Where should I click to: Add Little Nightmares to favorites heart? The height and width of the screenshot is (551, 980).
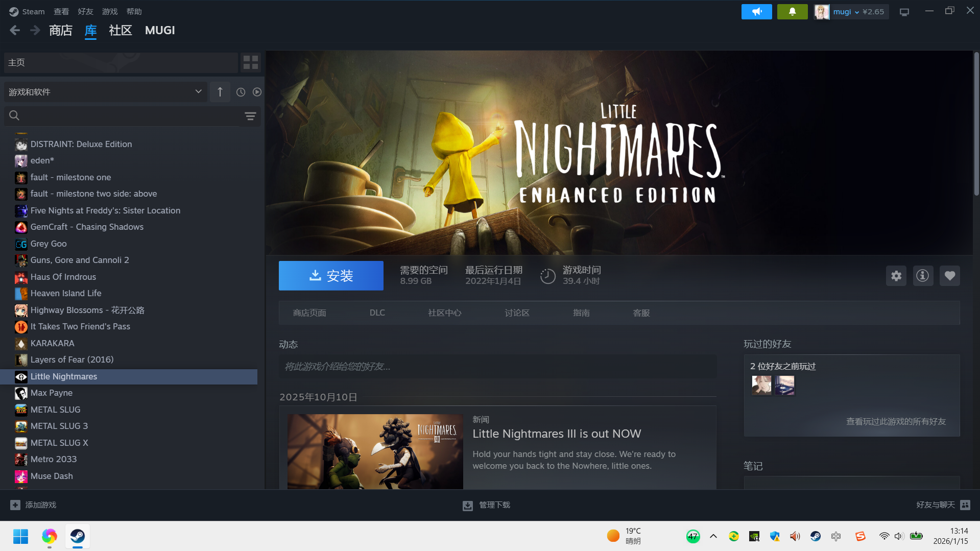[x=949, y=276]
